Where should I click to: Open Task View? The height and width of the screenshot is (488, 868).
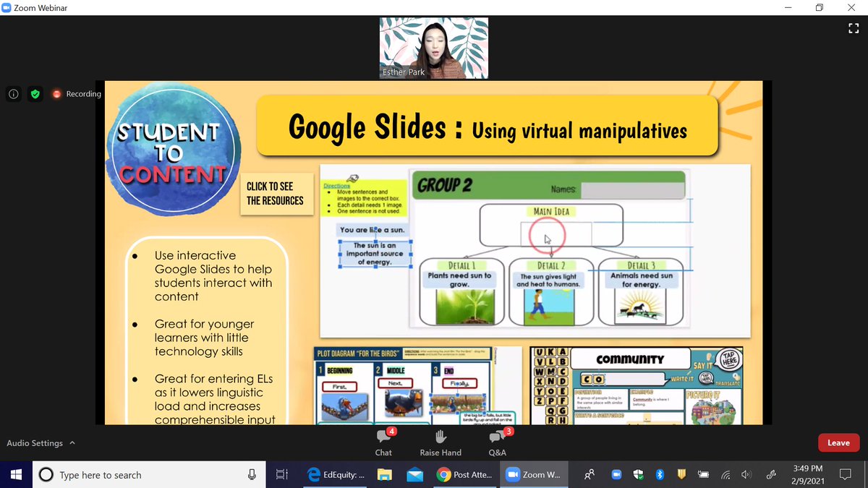click(281, 475)
